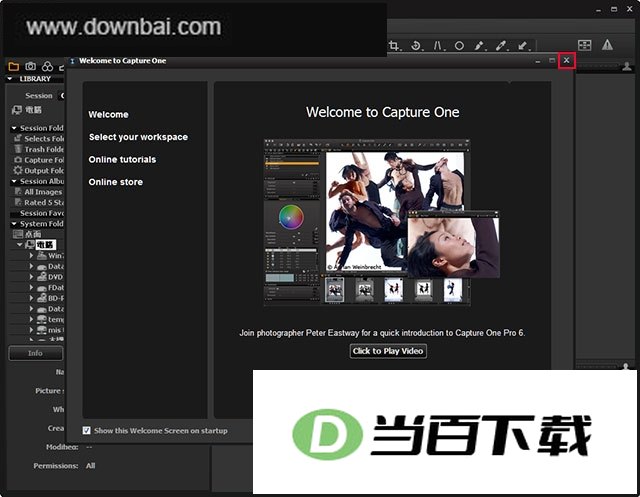
Task: Select the Keystone correction tool
Action: pyautogui.click(x=438, y=45)
